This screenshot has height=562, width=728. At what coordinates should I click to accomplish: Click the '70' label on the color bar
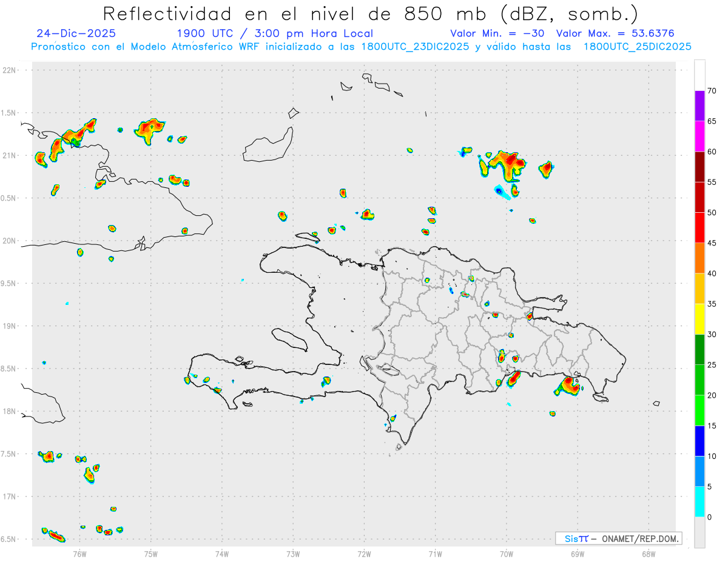pyautogui.click(x=712, y=91)
